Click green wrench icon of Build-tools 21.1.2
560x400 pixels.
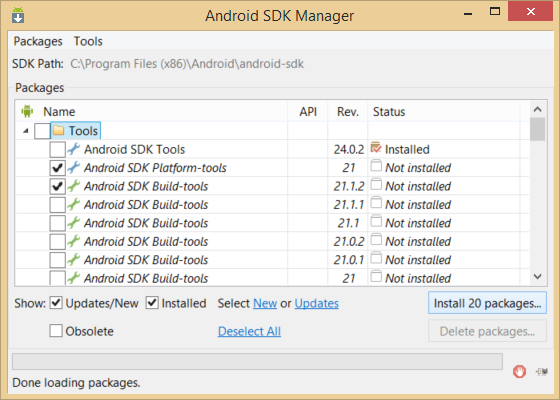click(x=74, y=186)
